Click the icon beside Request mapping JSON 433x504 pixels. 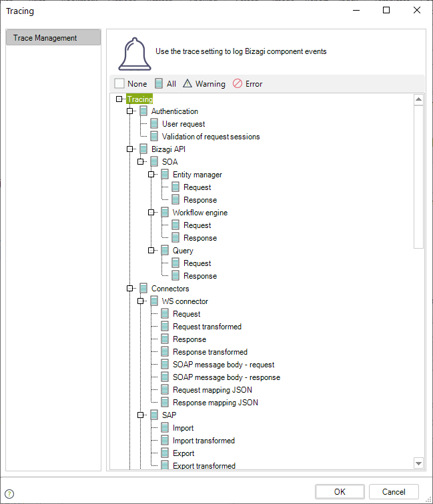pyautogui.click(x=165, y=390)
